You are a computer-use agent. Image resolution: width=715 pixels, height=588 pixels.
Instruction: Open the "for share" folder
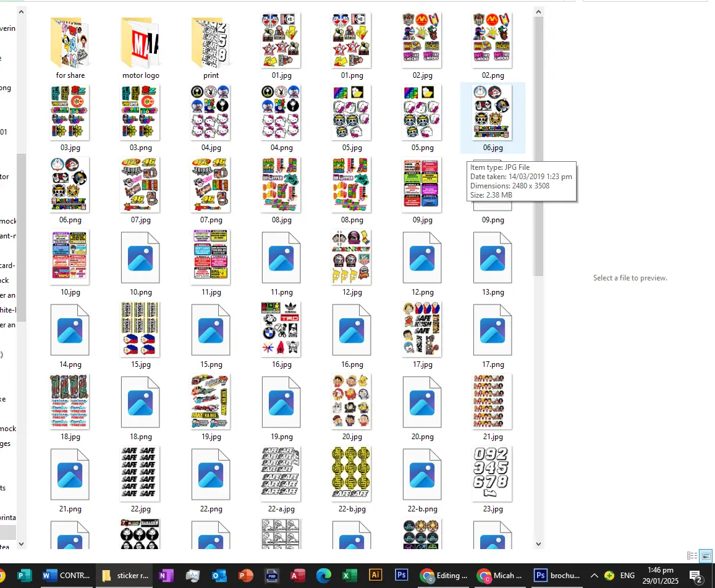click(70, 43)
